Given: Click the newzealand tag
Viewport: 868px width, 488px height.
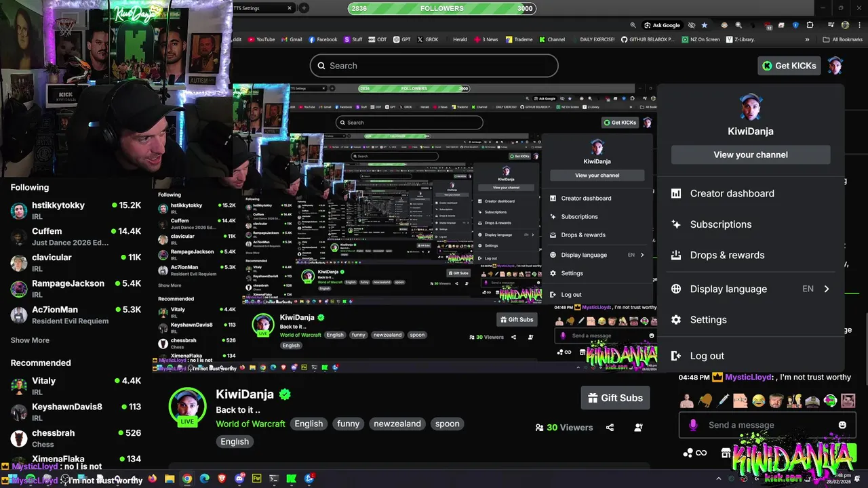Looking at the screenshot, I should click(397, 424).
